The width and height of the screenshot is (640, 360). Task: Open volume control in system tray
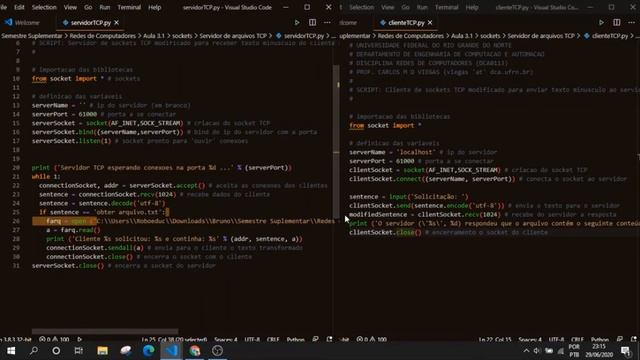click(x=537, y=351)
